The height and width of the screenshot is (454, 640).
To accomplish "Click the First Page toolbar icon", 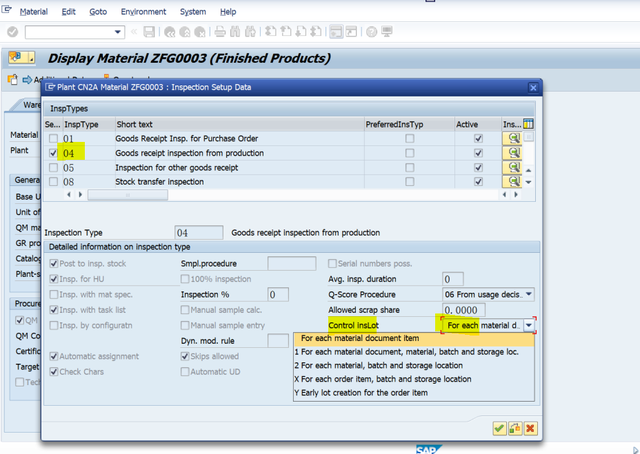I will click(270, 31).
